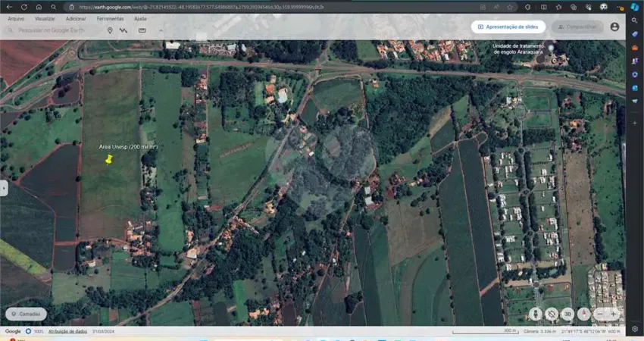This screenshot has height=341, width=644.
Task: Select the Draw path tool icon
Action: (123, 30)
